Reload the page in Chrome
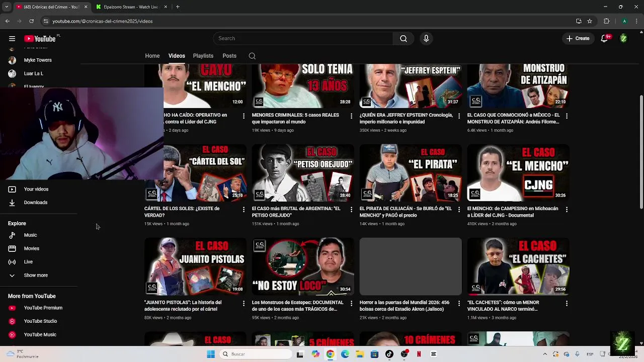This screenshot has width=644, height=362. click(31, 21)
